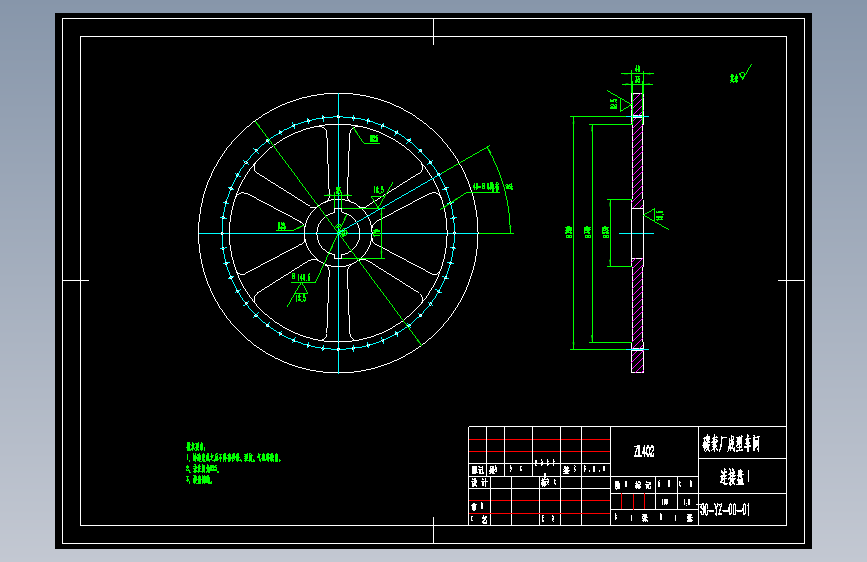Select the tallest green vertical diameter dimension of side view

pos(573,233)
